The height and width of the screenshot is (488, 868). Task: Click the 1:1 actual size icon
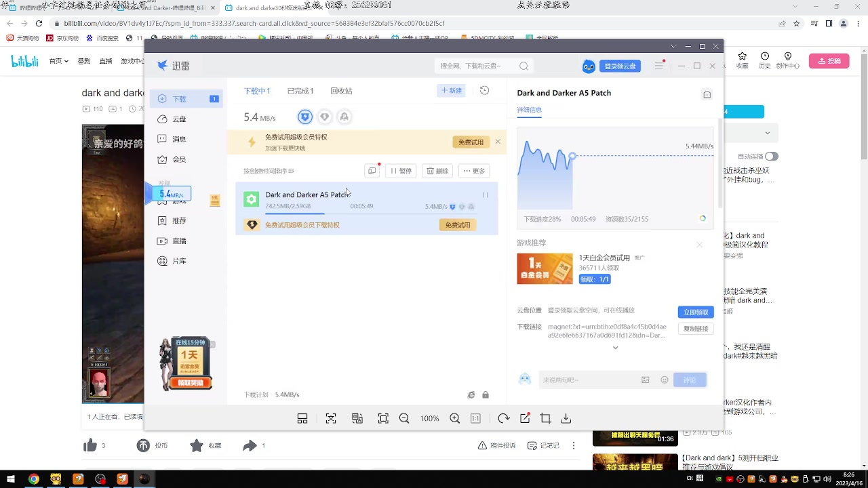point(475,419)
